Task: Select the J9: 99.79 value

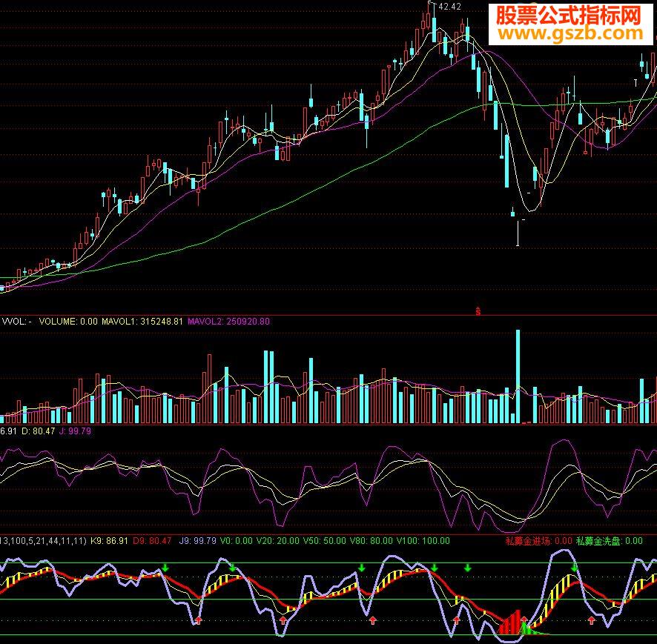Action: pyautogui.click(x=197, y=540)
